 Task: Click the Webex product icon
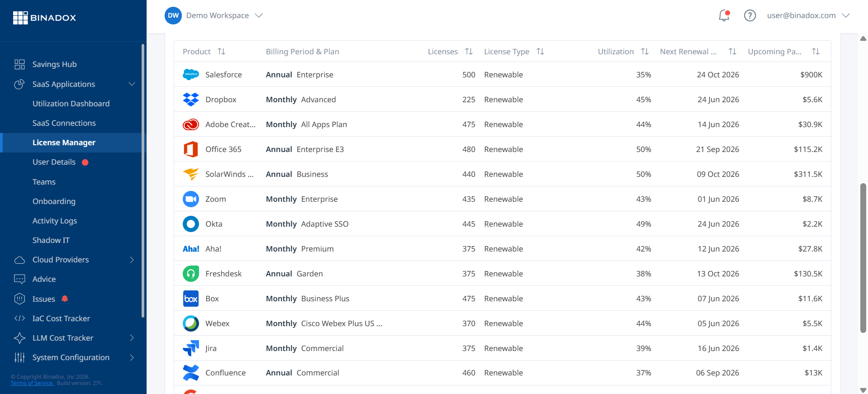(x=191, y=323)
